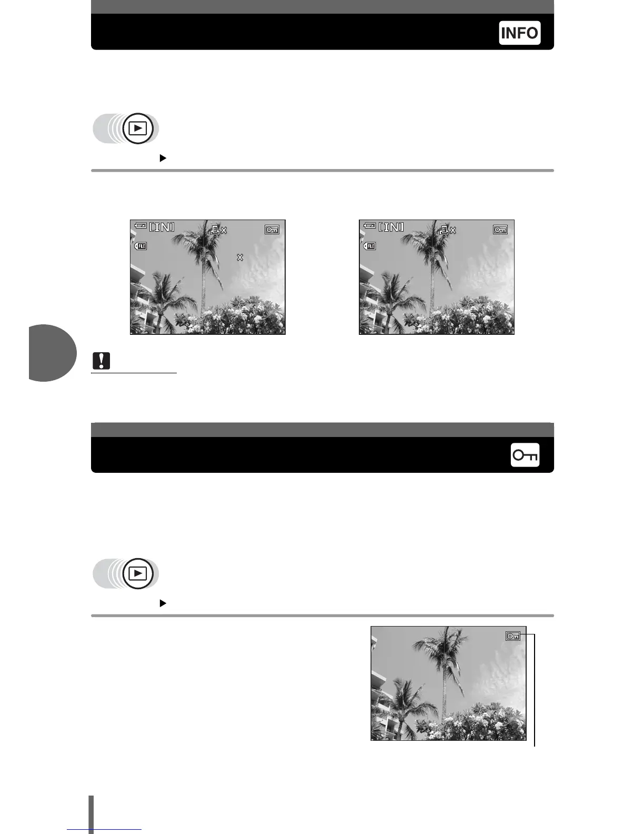Select the [IN] memory indicator in right photo

pyautogui.click(x=391, y=227)
